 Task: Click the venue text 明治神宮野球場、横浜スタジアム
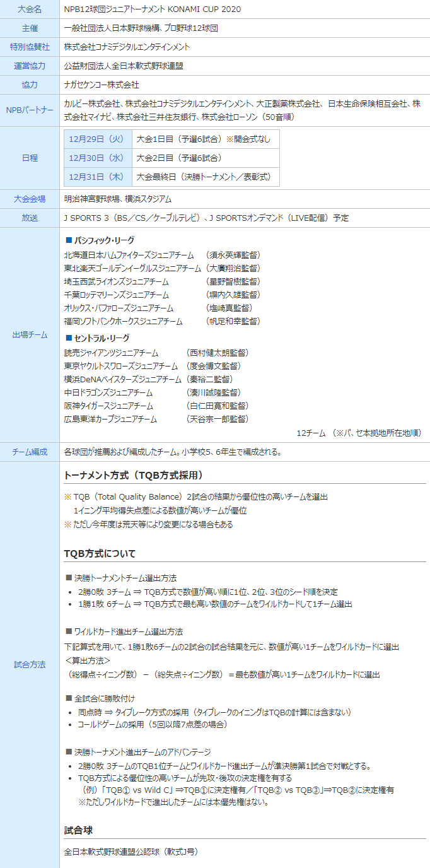(118, 199)
